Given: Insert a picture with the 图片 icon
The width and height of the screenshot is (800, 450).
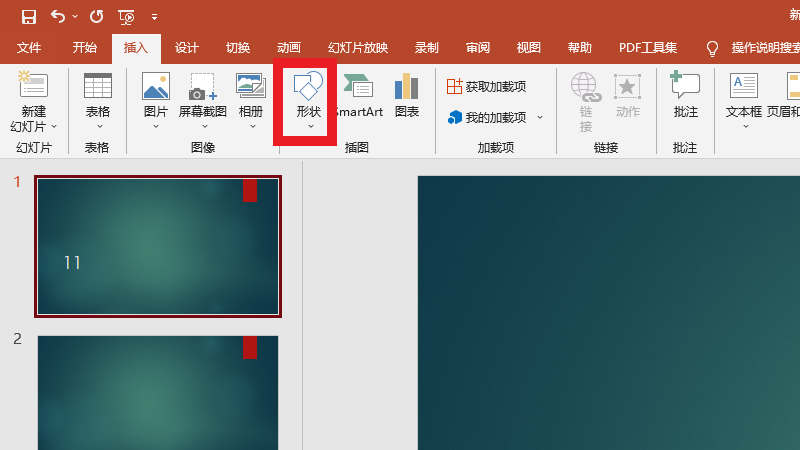Looking at the screenshot, I should pyautogui.click(x=156, y=95).
